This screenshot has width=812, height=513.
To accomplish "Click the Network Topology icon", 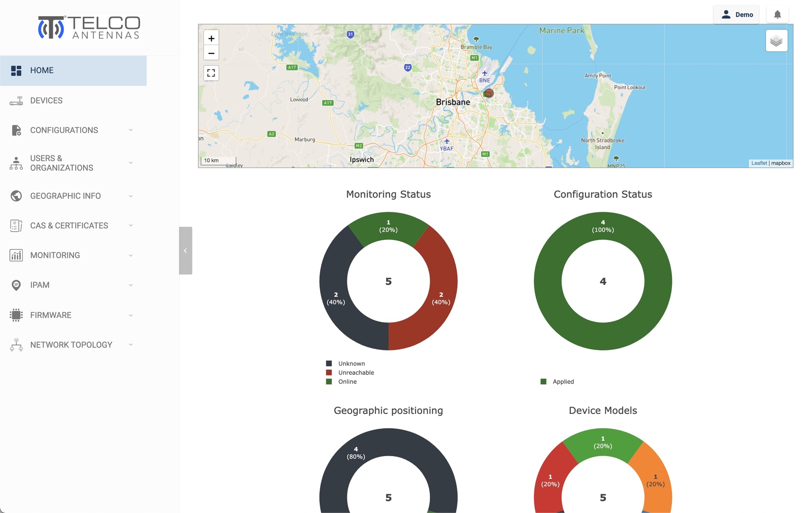I will click(16, 345).
